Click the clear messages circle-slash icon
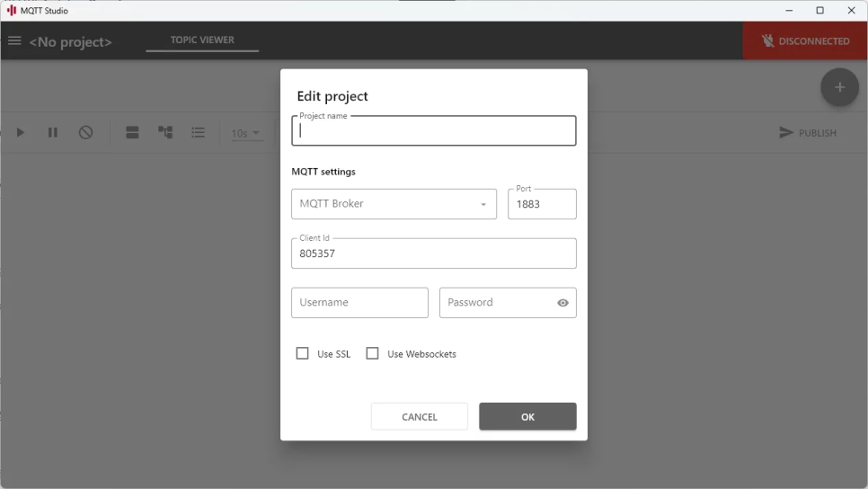This screenshot has height=489, width=868. pyautogui.click(x=85, y=132)
